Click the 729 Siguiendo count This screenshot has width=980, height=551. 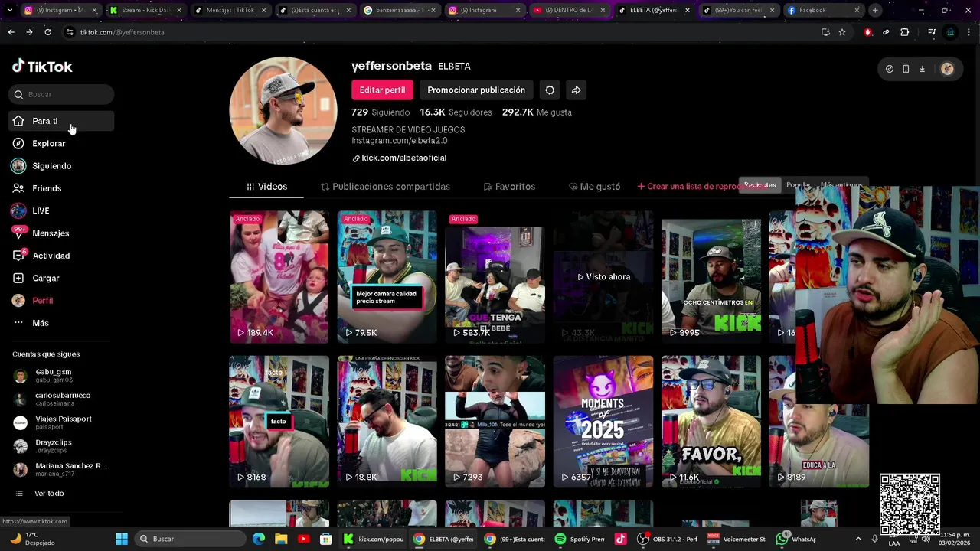click(381, 112)
